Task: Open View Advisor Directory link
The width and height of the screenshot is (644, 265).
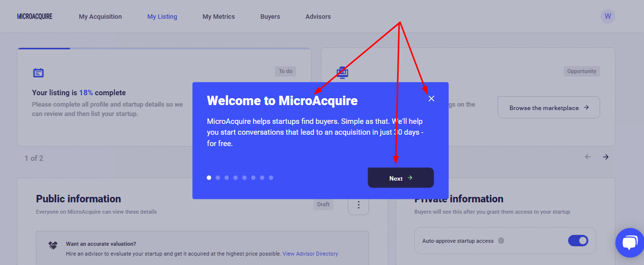Action: coord(310,254)
